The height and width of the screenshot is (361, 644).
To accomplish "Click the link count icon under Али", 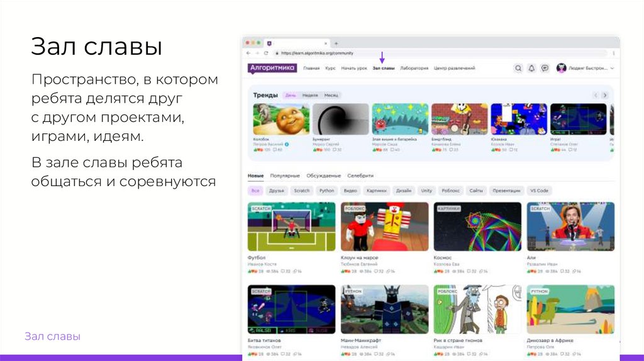I will 574,272.
